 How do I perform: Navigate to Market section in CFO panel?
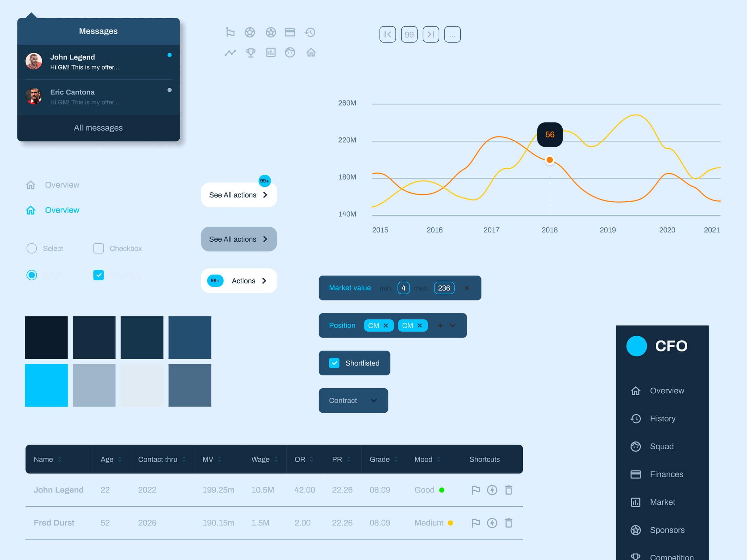[x=662, y=502]
